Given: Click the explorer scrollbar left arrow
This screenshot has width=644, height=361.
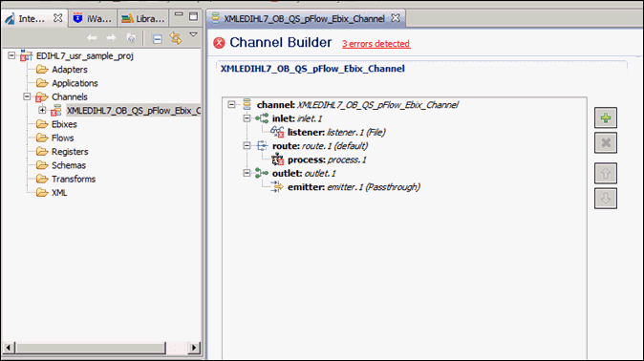Looking at the screenshot, I should point(8,348).
